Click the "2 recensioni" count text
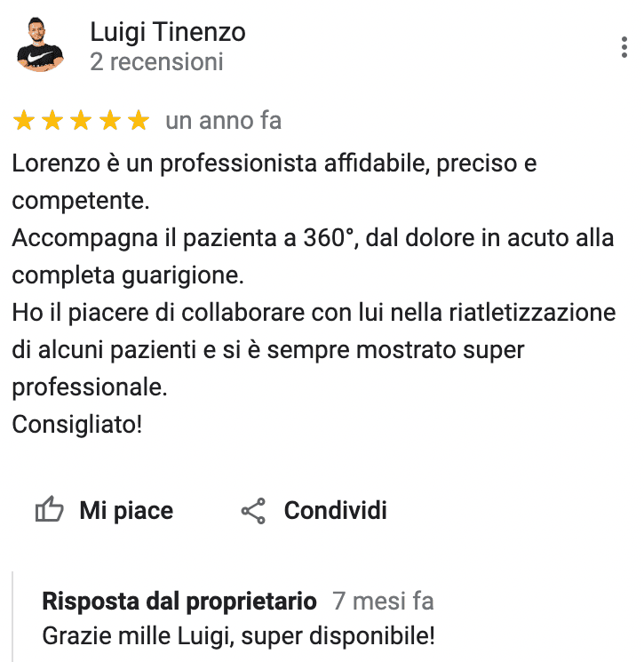The width and height of the screenshot is (644, 662). [156, 62]
